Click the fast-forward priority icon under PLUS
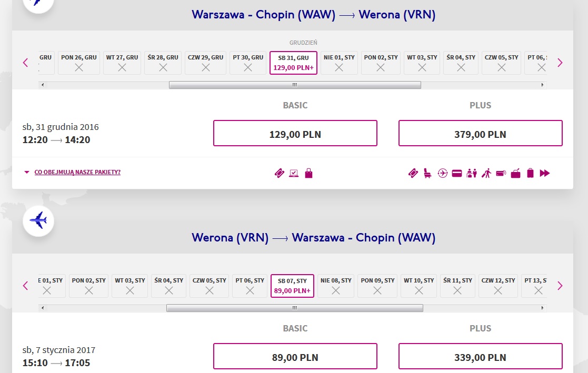 pyautogui.click(x=544, y=173)
